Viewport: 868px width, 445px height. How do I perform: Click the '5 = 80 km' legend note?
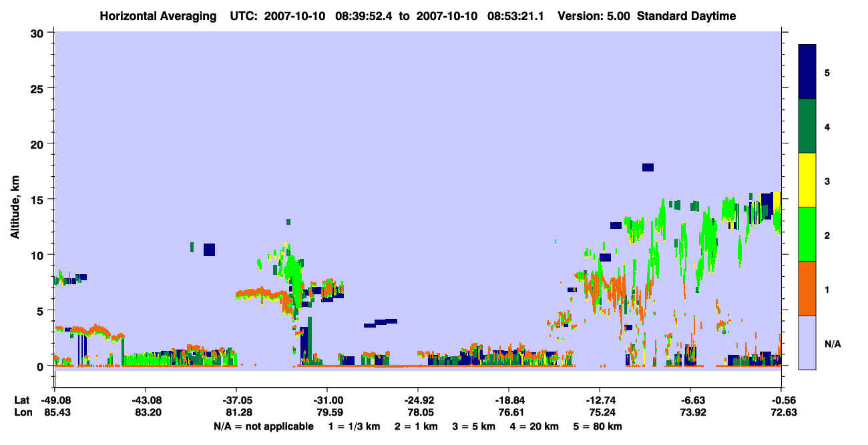tap(598, 426)
